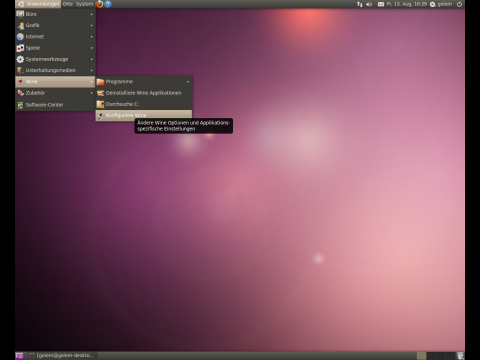Click the Wine glass icon
The height and width of the screenshot is (360, 480).
(20, 82)
